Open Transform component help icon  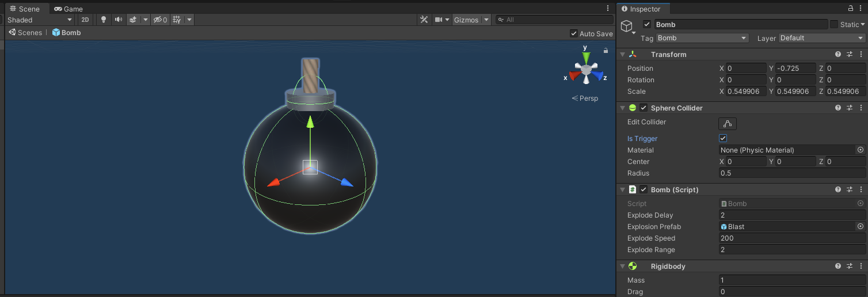pyautogui.click(x=838, y=54)
